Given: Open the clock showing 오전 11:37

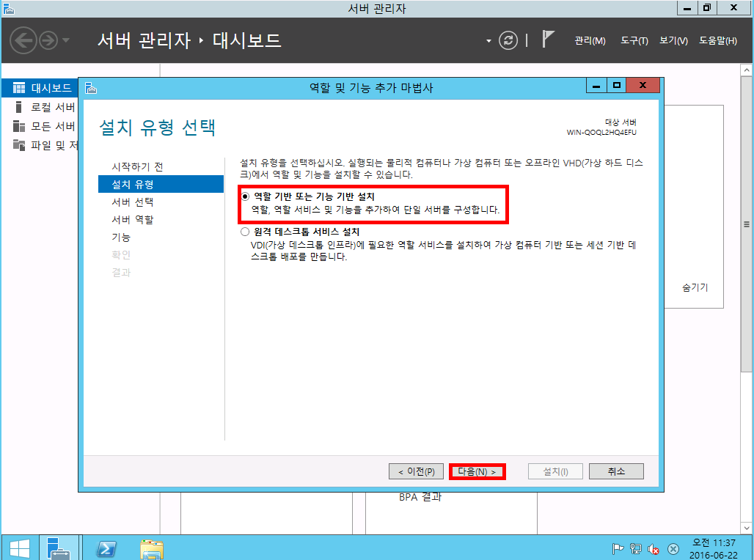Looking at the screenshot, I should click(x=714, y=548).
